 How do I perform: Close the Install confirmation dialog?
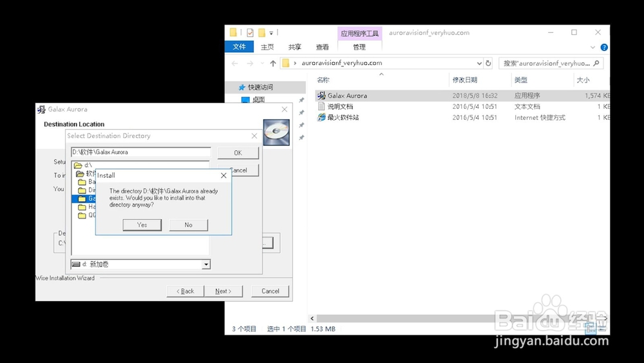[x=223, y=175]
